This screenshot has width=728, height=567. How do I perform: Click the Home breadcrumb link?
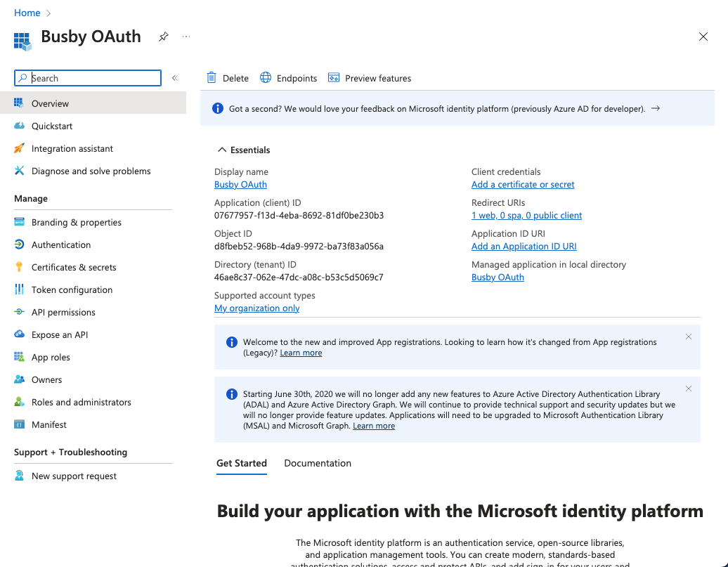(27, 13)
